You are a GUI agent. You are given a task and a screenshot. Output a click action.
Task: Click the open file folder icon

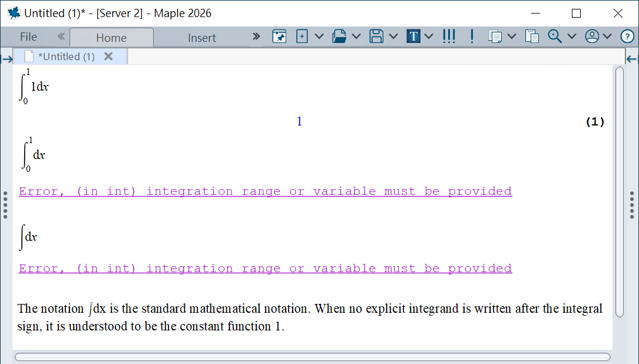339,37
